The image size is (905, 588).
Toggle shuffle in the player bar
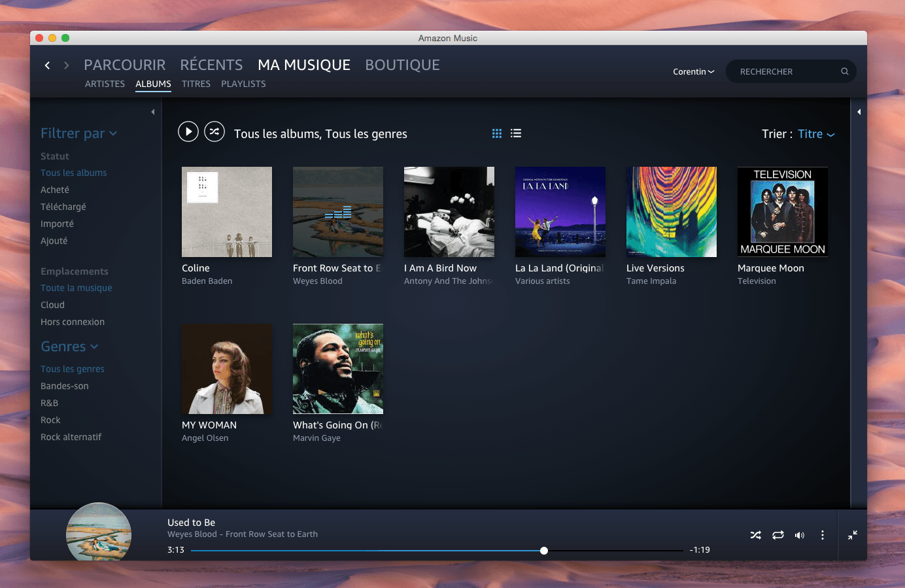[x=756, y=535]
